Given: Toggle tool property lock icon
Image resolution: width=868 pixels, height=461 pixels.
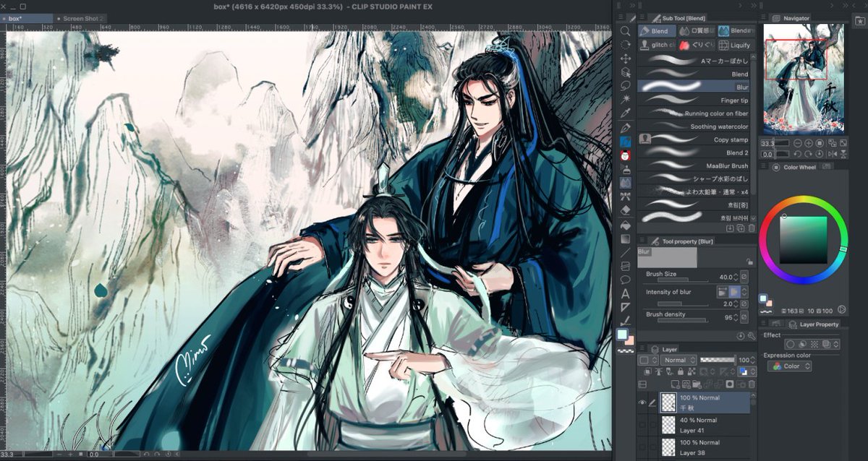Looking at the screenshot, I should 750,262.
